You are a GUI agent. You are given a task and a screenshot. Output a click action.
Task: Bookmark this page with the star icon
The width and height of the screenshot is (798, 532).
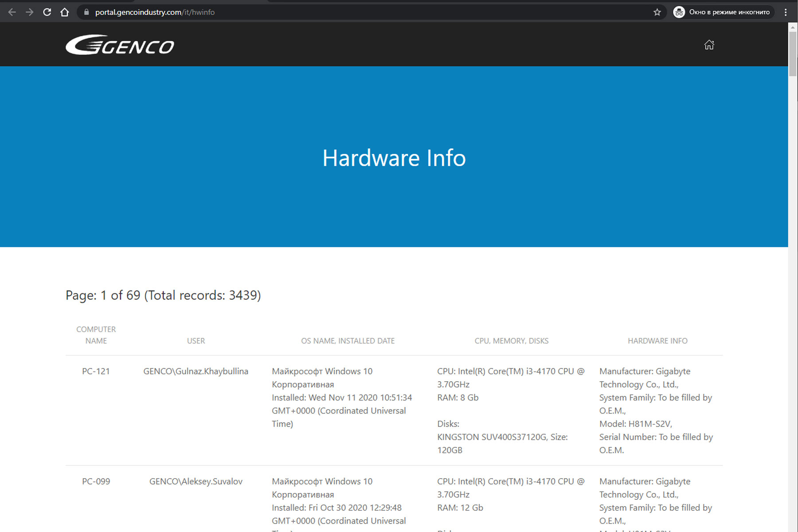coord(657,12)
